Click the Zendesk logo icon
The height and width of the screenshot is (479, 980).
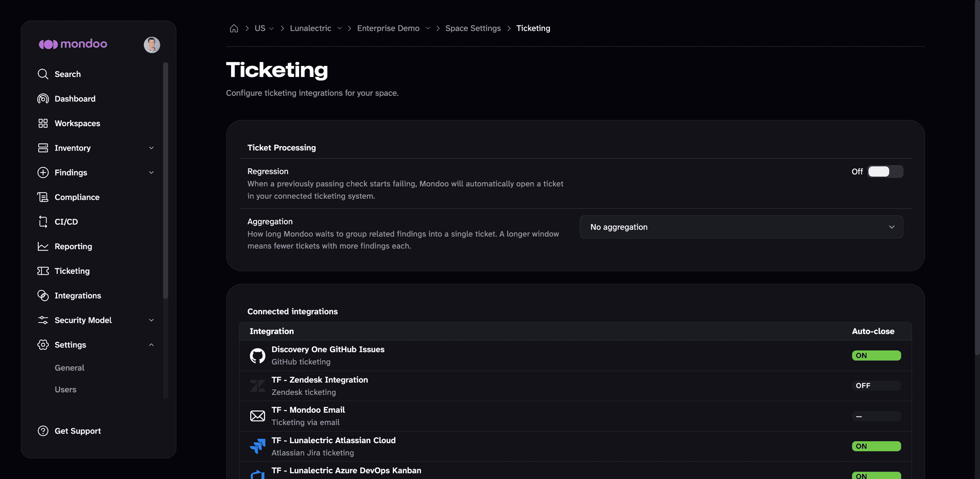pyautogui.click(x=257, y=386)
